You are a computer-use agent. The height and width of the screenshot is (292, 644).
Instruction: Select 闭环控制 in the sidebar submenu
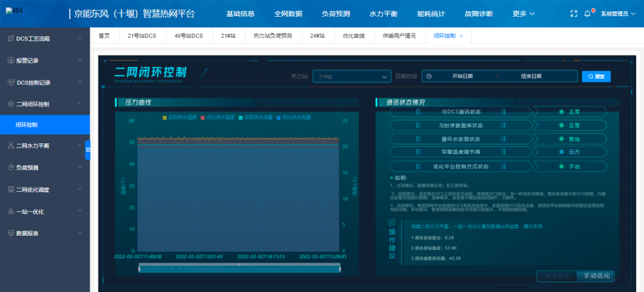[x=27, y=125]
